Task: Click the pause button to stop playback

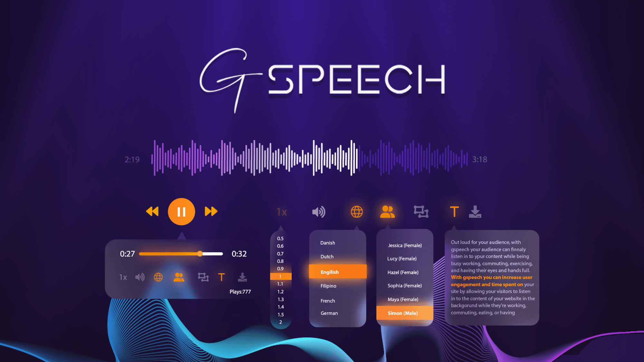Action: 182,211
